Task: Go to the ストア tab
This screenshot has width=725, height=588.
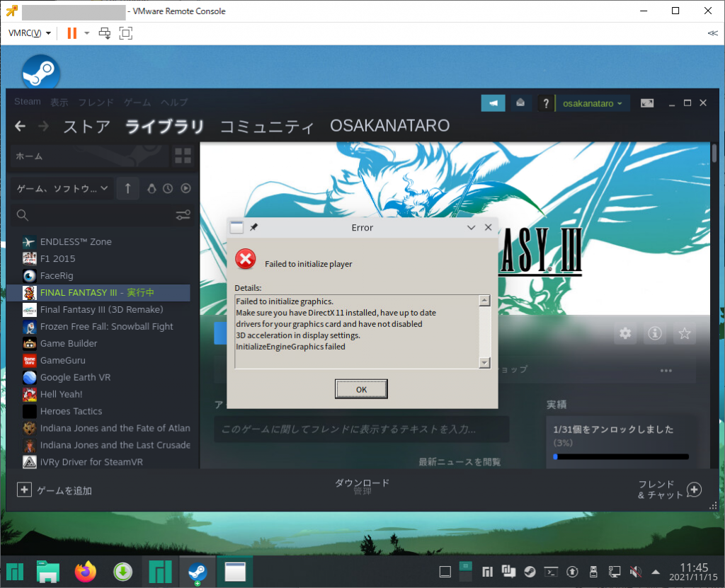Action: coord(87,126)
